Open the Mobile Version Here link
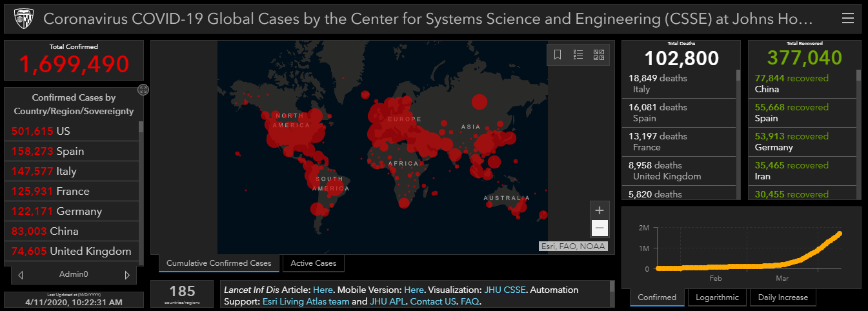 point(414,290)
